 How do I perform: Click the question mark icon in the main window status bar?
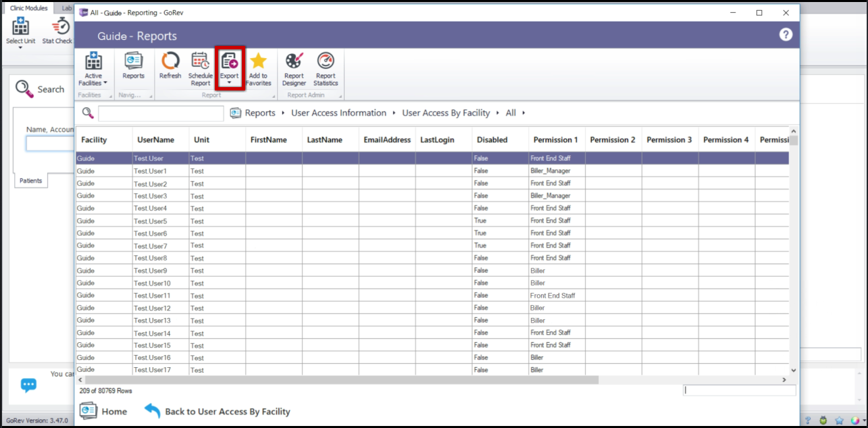coord(809,421)
